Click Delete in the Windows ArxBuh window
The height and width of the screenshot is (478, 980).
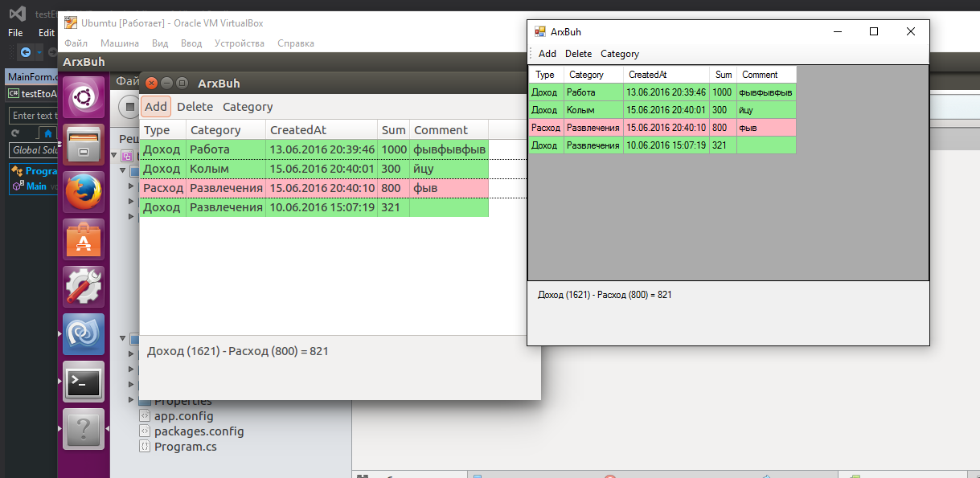click(x=578, y=54)
